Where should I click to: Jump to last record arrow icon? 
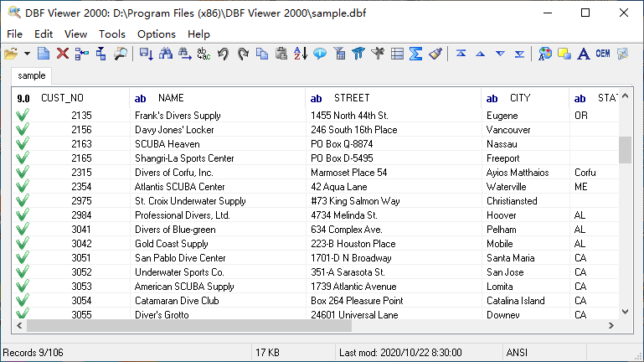pos(519,54)
